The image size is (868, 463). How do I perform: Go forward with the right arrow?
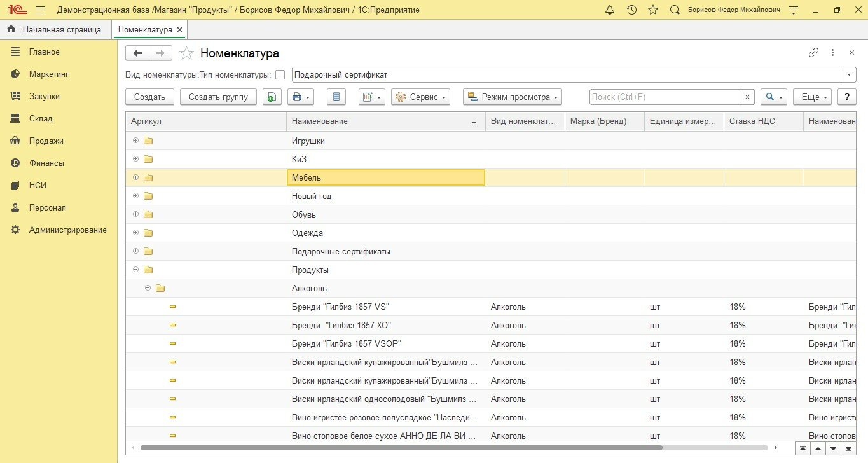(x=160, y=53)
